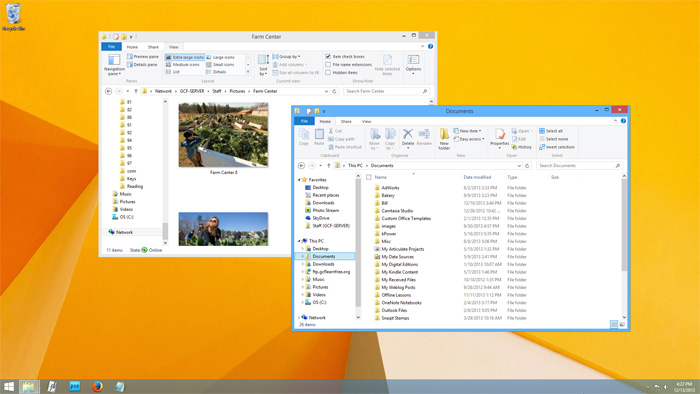
Task: Click the Copy icon in Documents ribbon
Action: [x=304, y=137]
